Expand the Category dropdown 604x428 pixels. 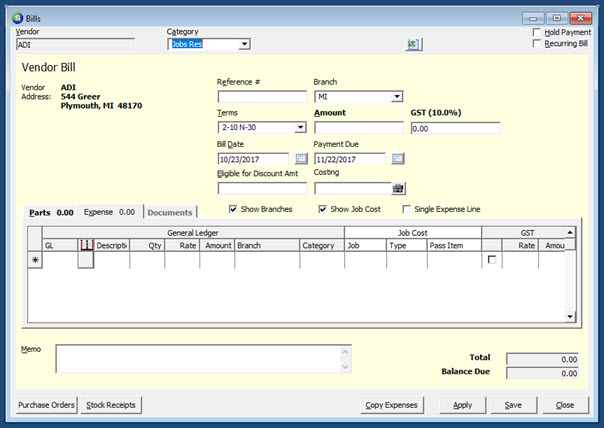click(244, 44)
